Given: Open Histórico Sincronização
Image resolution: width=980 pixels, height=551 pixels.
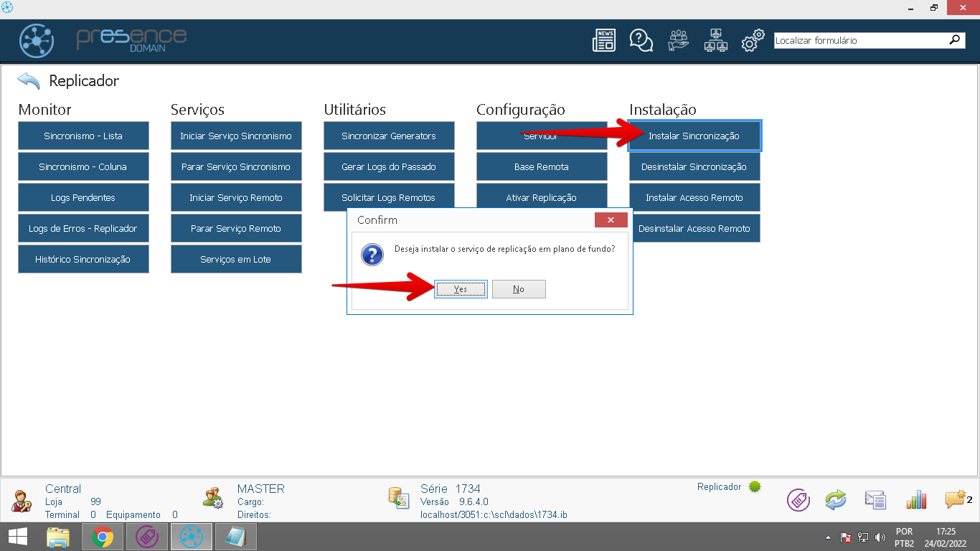Looking at the screenshot, I should (83, 259).
